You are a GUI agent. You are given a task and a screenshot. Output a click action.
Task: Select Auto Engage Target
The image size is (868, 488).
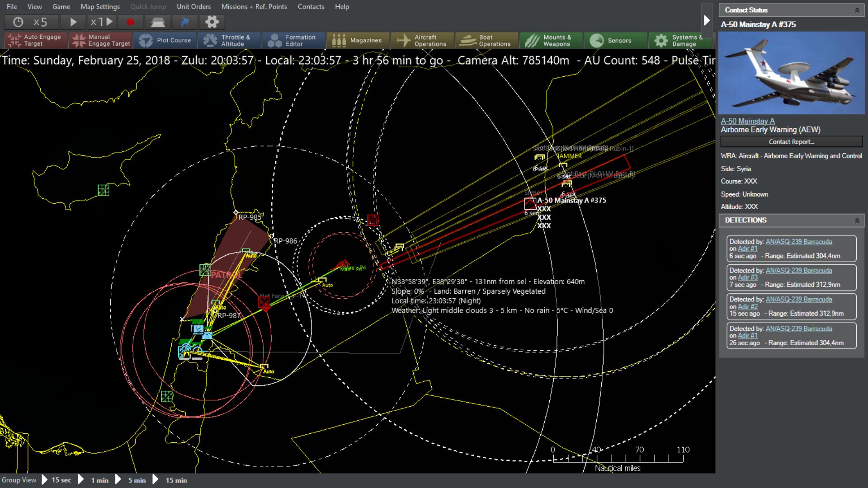click(36, 40)
